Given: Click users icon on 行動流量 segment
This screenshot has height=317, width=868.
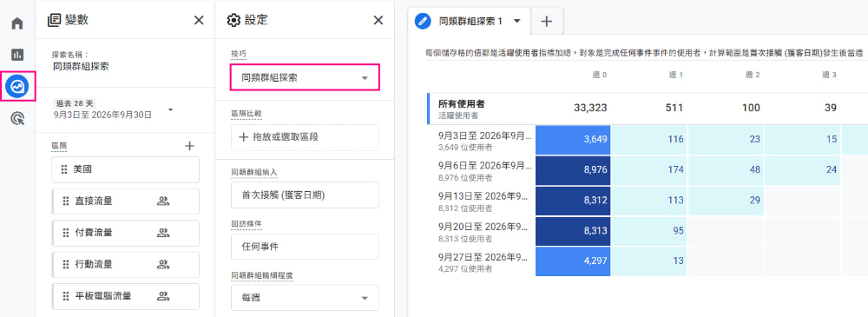Looking at the screenshot, I should [x=163, y=264].
